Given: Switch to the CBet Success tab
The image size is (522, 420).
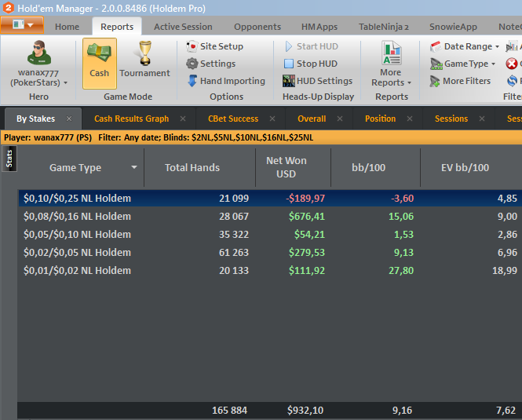Looking at the screenshot, I should (x=233, y=119).
